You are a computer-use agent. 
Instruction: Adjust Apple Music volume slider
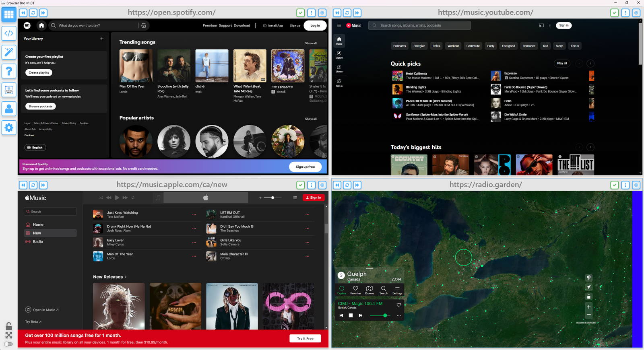click(273, 198)
